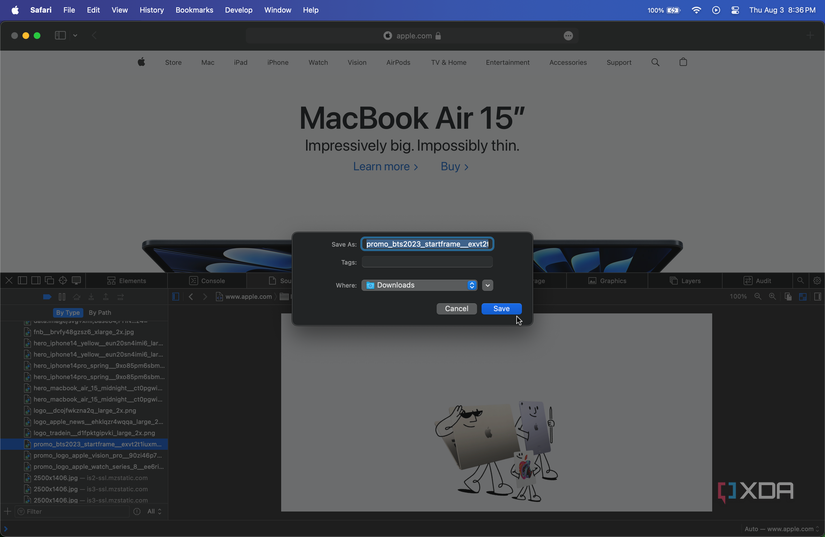Screen dimensions: 825x537
Task: Click the resource Filter field
Action: coord(73,511)
